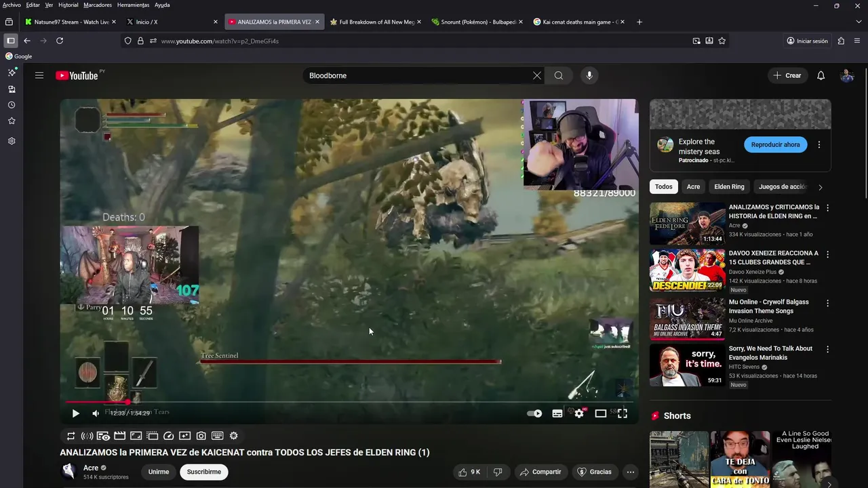This screenshot has width=868, height=488.
Task: Click the YouTube progress bar
Action: click(x=349, y=402)
